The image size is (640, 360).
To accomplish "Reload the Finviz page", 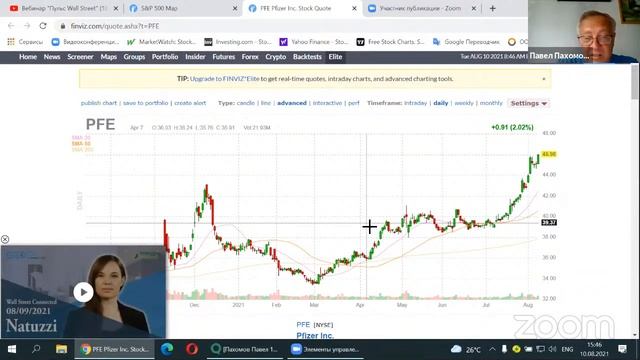I will point(43,26).
